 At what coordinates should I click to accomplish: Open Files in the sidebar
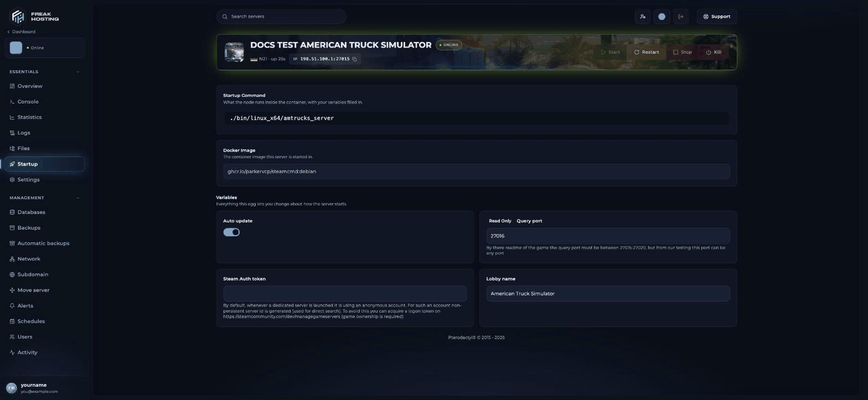(44, 148)
